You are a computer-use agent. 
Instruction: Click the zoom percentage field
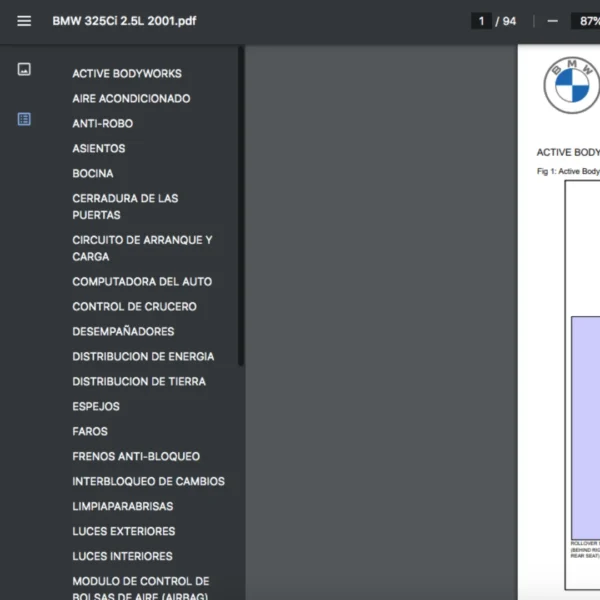585,21
